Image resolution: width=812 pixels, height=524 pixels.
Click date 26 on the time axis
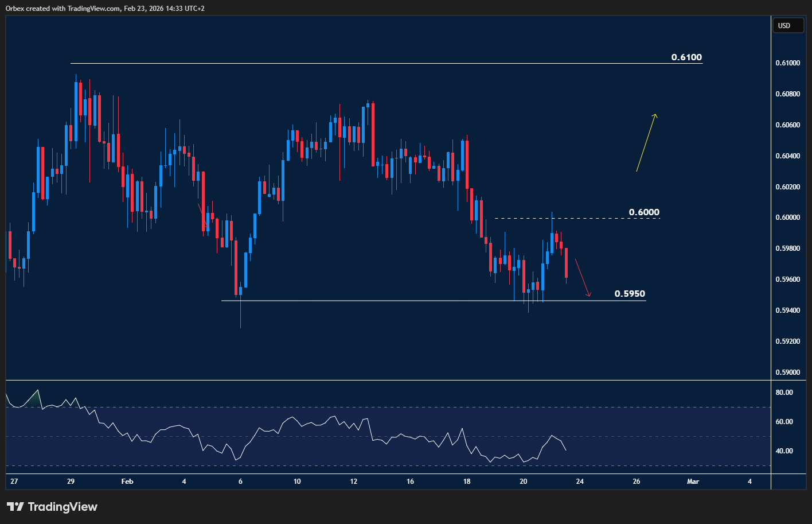tap(637, 482)
